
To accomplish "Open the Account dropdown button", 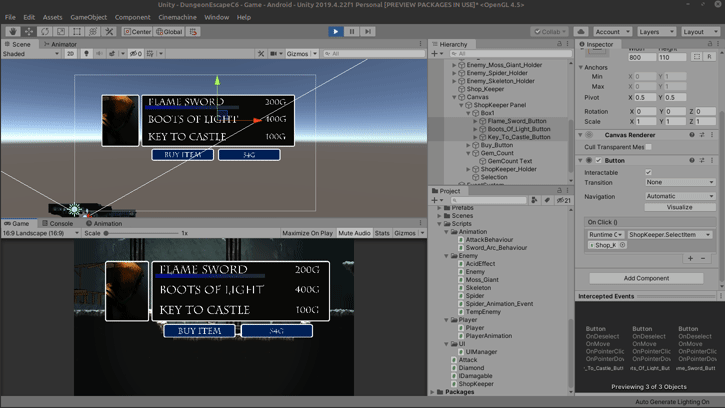I will pos(612,31).
